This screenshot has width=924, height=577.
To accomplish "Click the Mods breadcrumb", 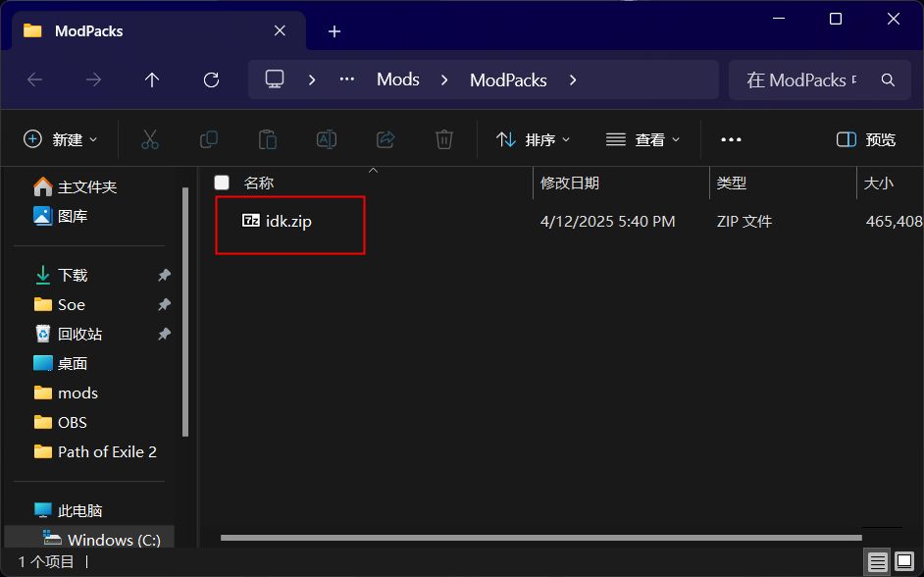I will (398, 79).
